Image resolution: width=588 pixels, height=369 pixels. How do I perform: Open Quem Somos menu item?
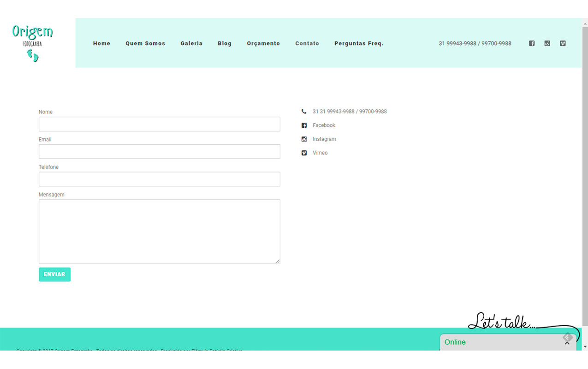[145, 43]
